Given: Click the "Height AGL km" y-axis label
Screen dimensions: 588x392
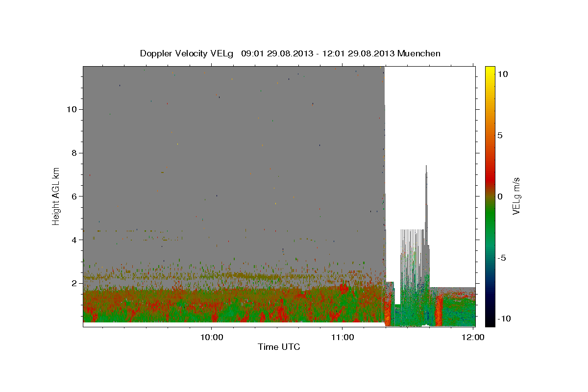Looking at the screenshot, I should [56, 196].
